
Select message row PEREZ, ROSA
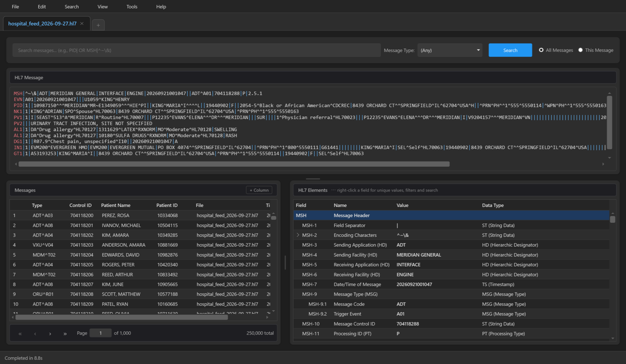[139, 215]
